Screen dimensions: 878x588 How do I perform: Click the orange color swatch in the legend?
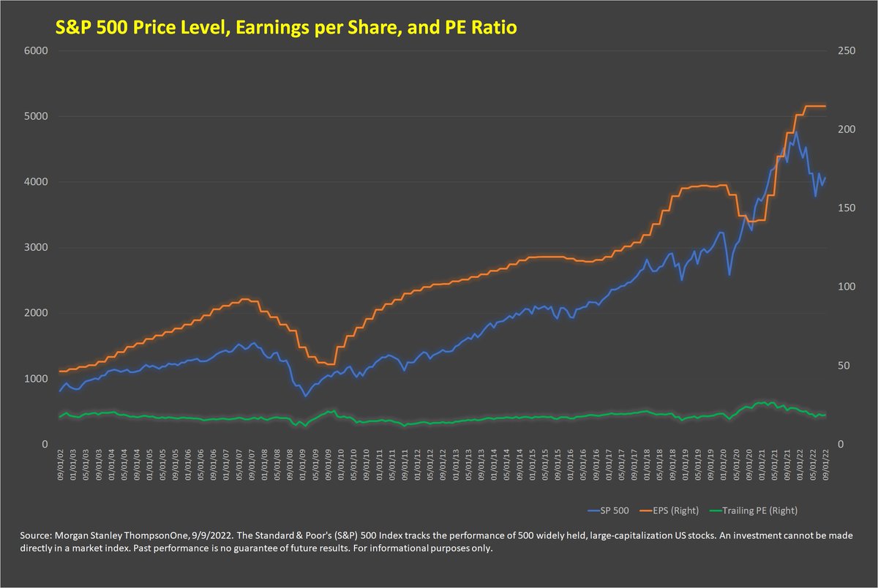645,509
